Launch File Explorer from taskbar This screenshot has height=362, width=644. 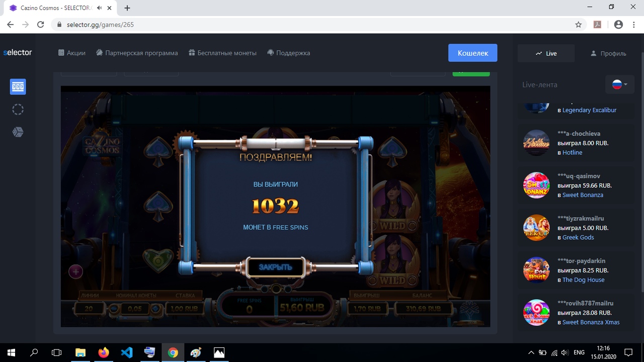pos(80,352)
